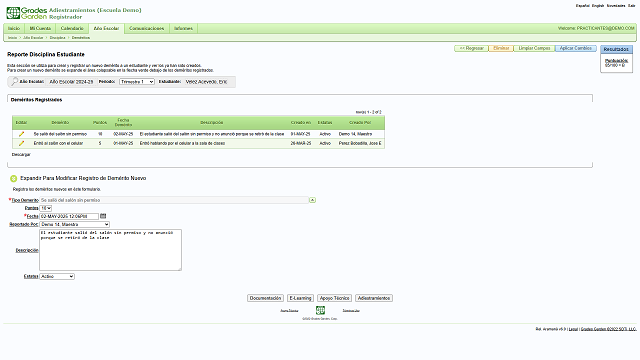The image size is (640, 360).
Task: Open the Reportado Por dropdown
Action: 75,224
